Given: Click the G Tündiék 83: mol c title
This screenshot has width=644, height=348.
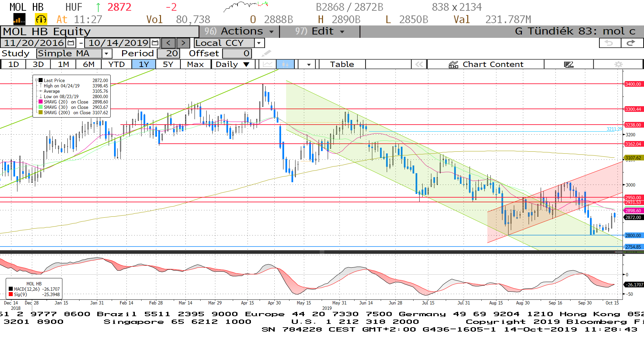Looking at the screenshot, I should pos(575,31).
